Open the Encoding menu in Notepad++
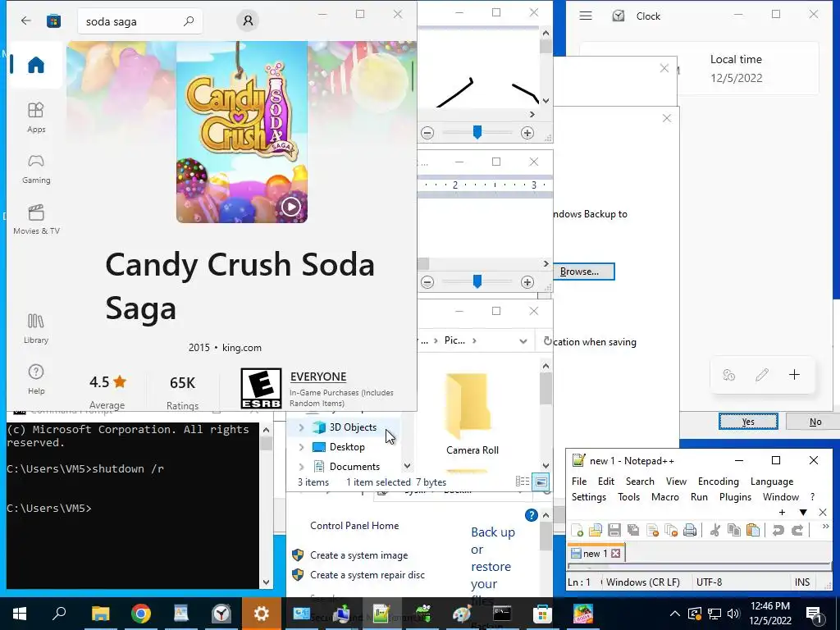 (718, 481)
